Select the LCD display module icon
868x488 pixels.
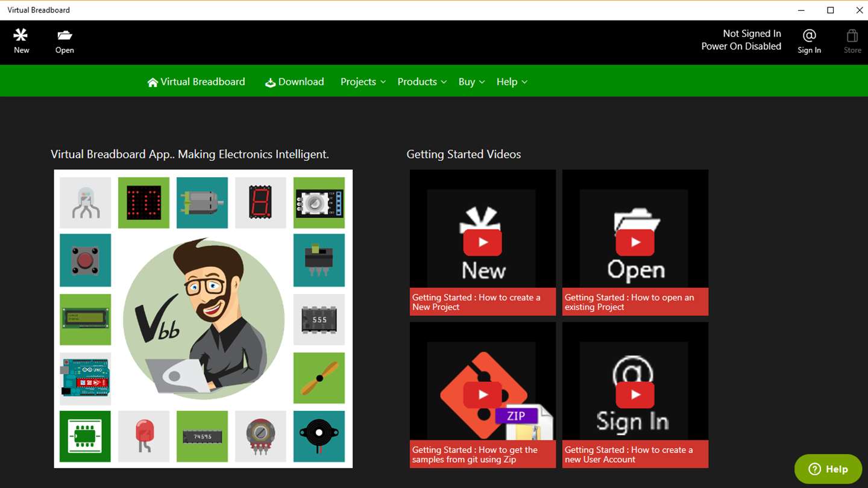point(86,319)
